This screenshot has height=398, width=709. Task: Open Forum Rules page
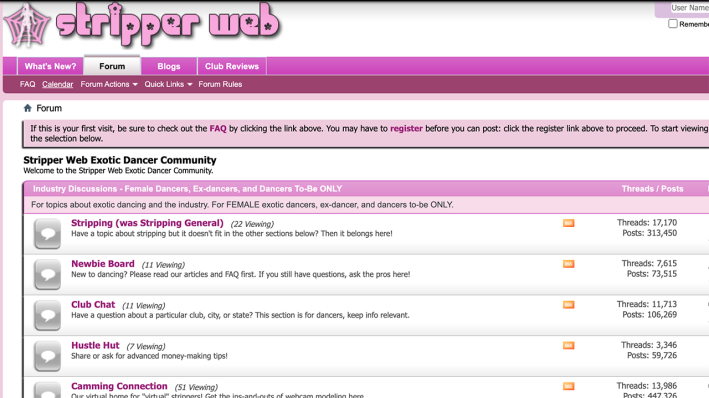click(220, 84)
